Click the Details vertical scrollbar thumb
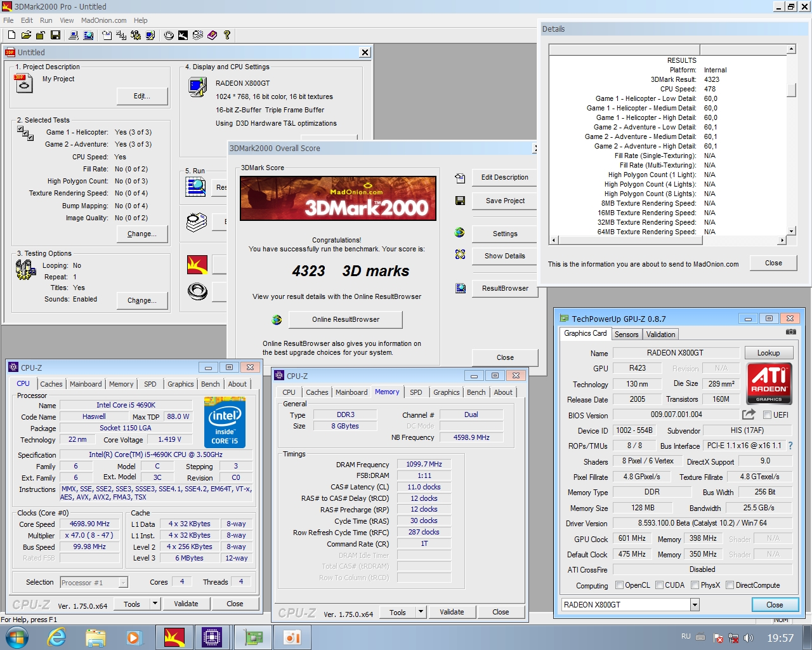The width and height of the screenshot is (812, 650). pyautogui.click(x=791, y=90)
